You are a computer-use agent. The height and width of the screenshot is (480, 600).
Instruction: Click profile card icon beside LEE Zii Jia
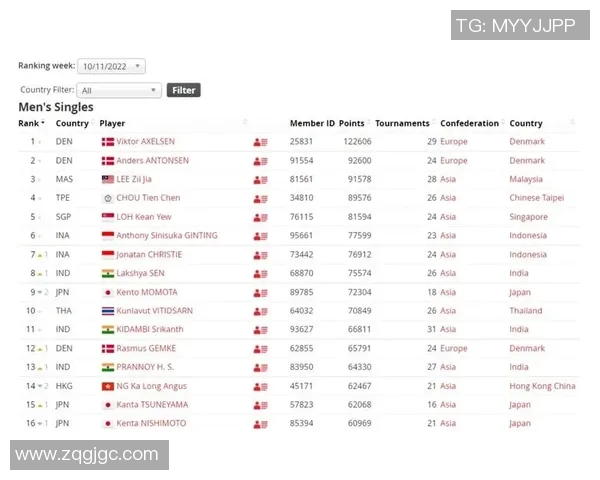pyautogui.click(x=260, y=180)
